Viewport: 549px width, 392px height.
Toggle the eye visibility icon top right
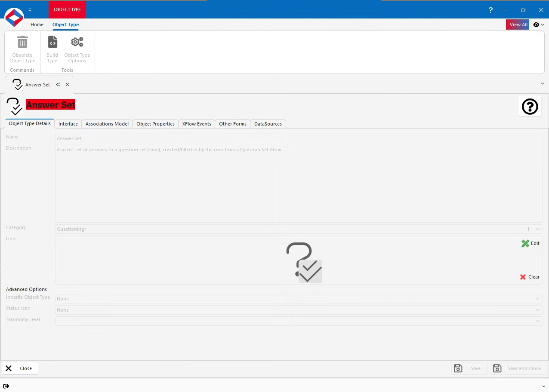(536, 24)
